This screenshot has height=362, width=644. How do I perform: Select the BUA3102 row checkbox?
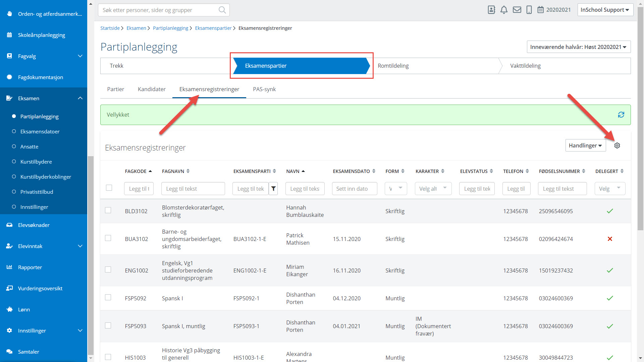108,238
